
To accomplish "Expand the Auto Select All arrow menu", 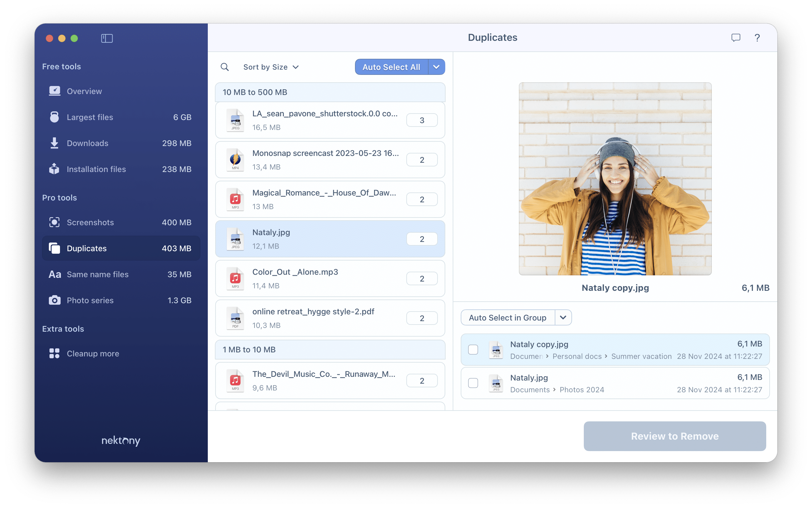I will [436, 67].
